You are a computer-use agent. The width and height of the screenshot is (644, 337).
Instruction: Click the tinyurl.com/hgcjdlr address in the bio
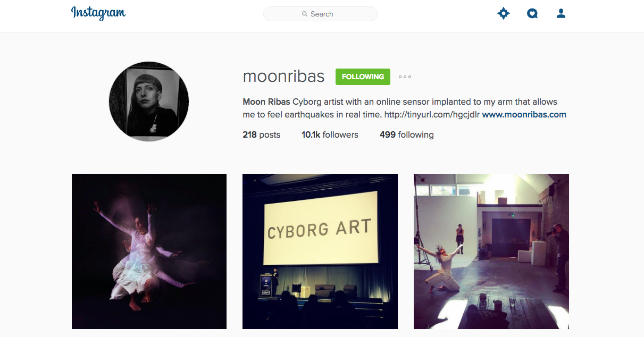(432, 114)
